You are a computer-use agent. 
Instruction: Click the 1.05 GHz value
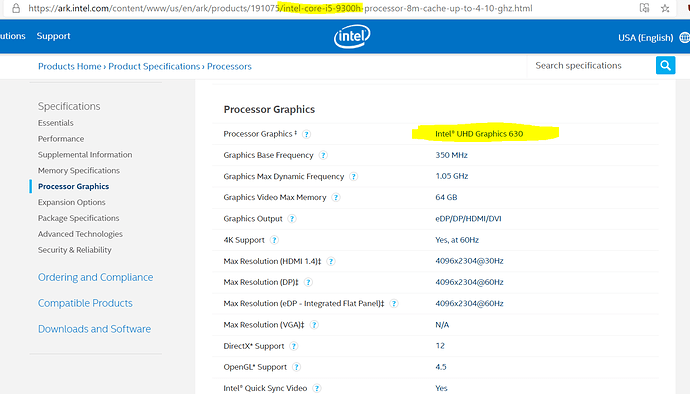(451, 176)
